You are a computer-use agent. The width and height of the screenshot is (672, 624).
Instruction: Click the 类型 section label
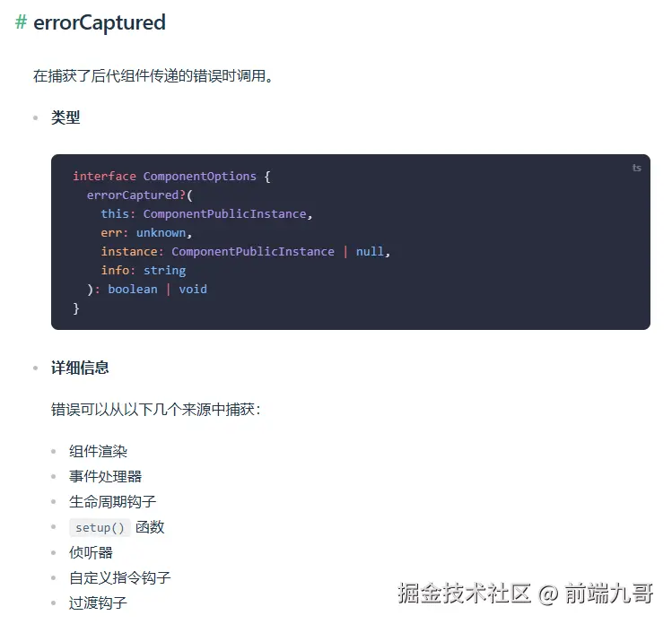click(x=65, y=117)
